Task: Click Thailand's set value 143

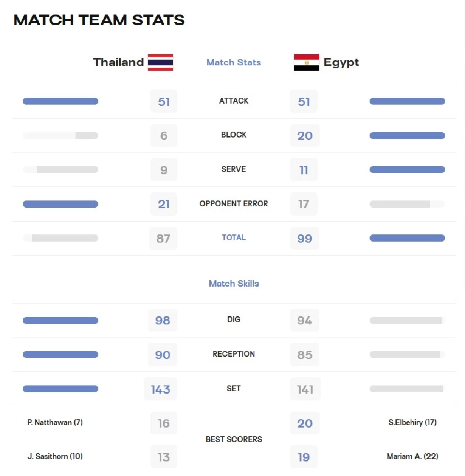Action: (160, 389)
